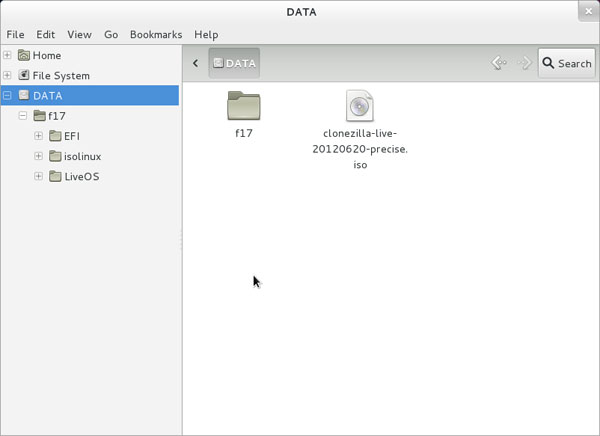Open the f17 folder icon in main pane
Image resolution: width=600 pixels, height=436 pixels.
point(243,106)
